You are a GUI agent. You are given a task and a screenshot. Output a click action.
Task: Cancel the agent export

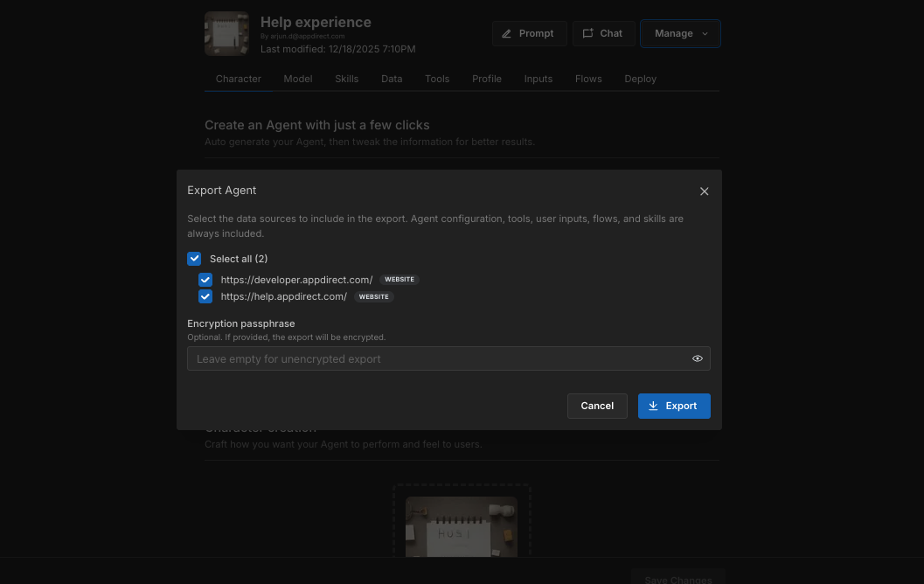click(x=597, y=406)
